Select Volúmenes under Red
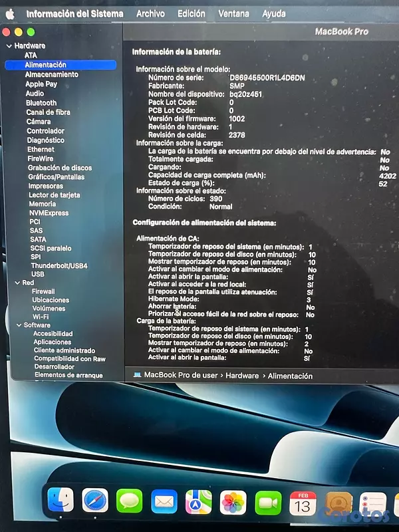This screenshot has width=399, height=532. pos(49,309)
